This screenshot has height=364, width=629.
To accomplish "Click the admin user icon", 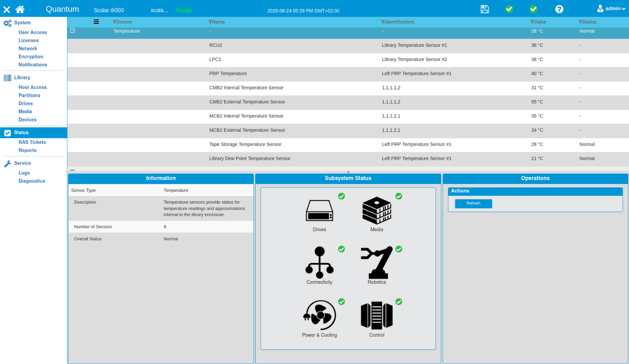I will (600, 8).
